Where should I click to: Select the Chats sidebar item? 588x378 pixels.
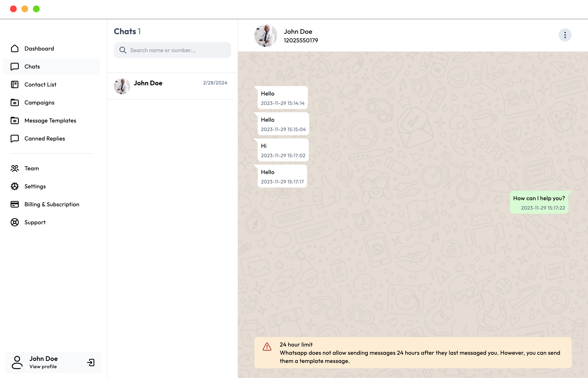32,67
